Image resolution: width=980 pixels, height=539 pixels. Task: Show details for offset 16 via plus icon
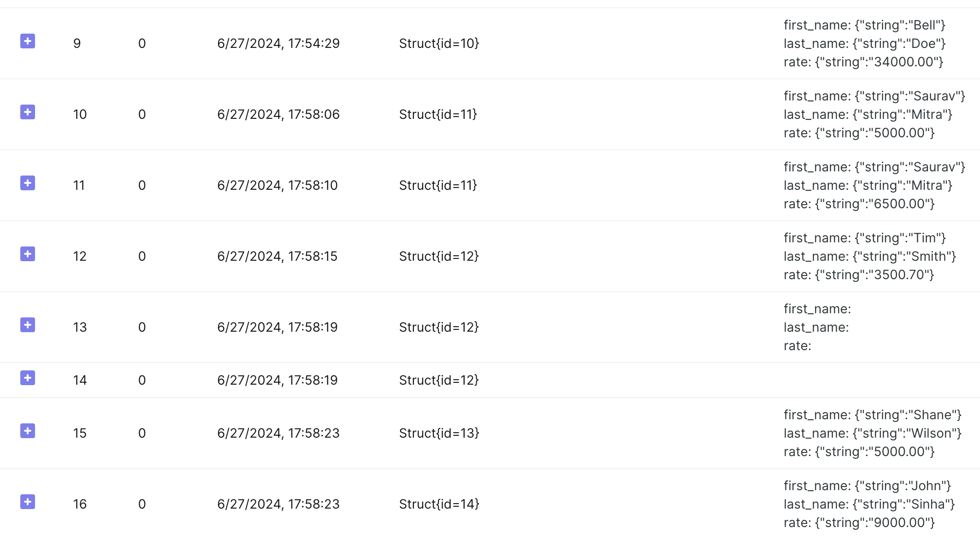coord(28,502)
